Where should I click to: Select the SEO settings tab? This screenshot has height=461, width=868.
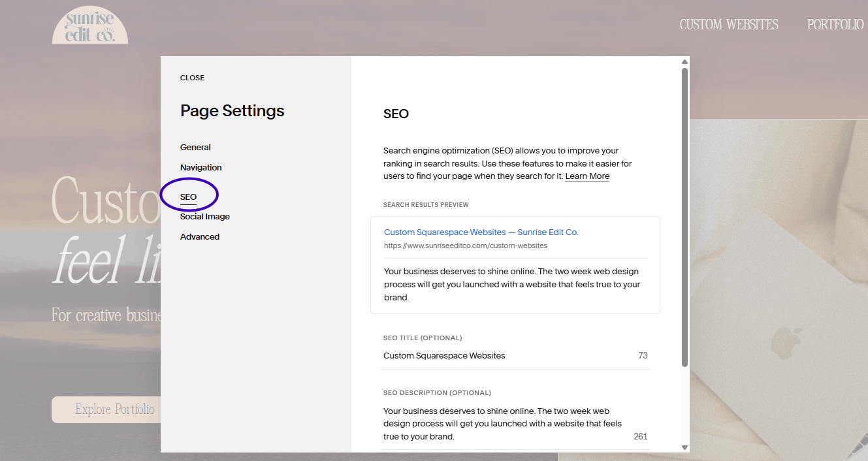point(188,197)
